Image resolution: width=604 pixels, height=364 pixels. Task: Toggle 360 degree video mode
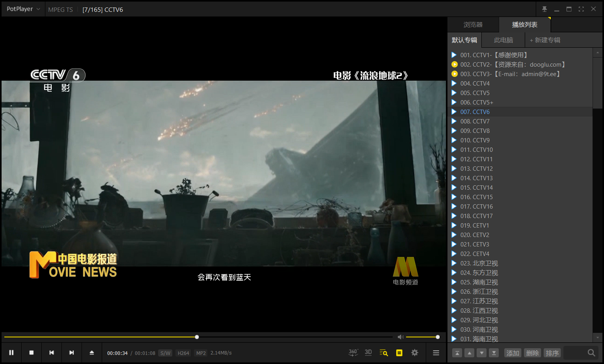click(x=353, y=353)
